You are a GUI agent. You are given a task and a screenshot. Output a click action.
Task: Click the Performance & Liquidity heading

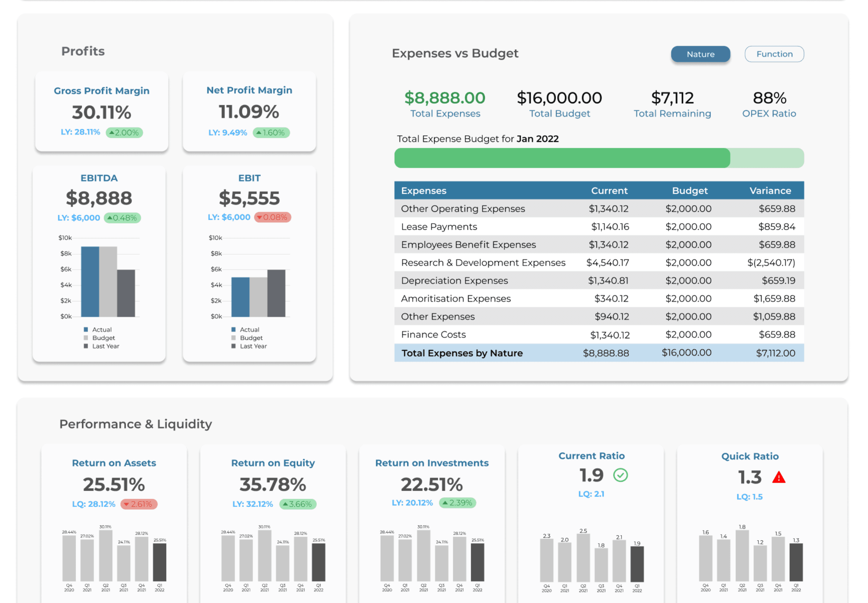135,424
